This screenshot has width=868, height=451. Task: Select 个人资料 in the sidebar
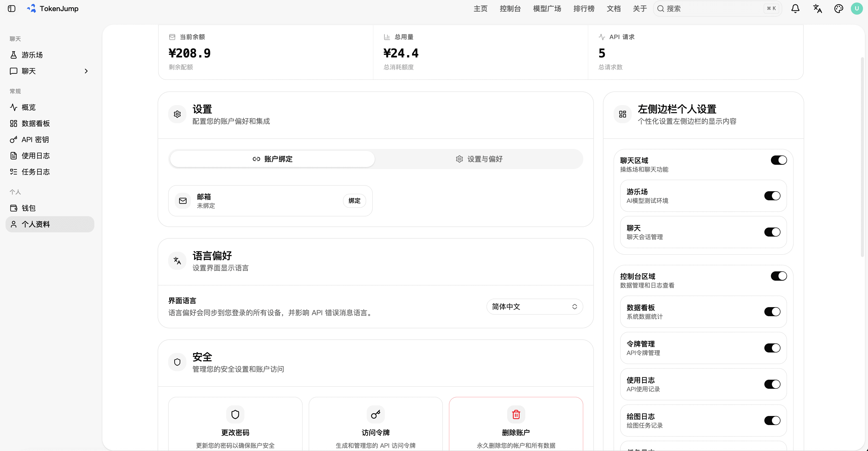(50, 224)
